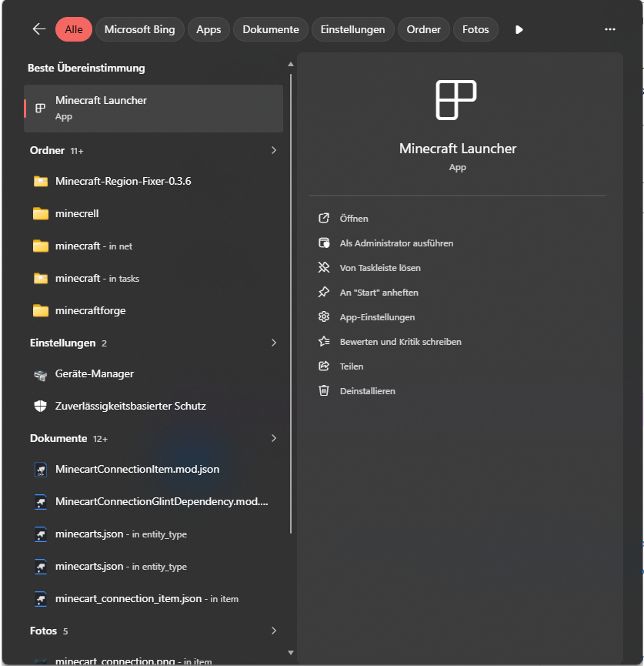The width and height of the screenshot is (644, 666).
Task: Filter results by Einstellungen
Action: pos(353,29)
